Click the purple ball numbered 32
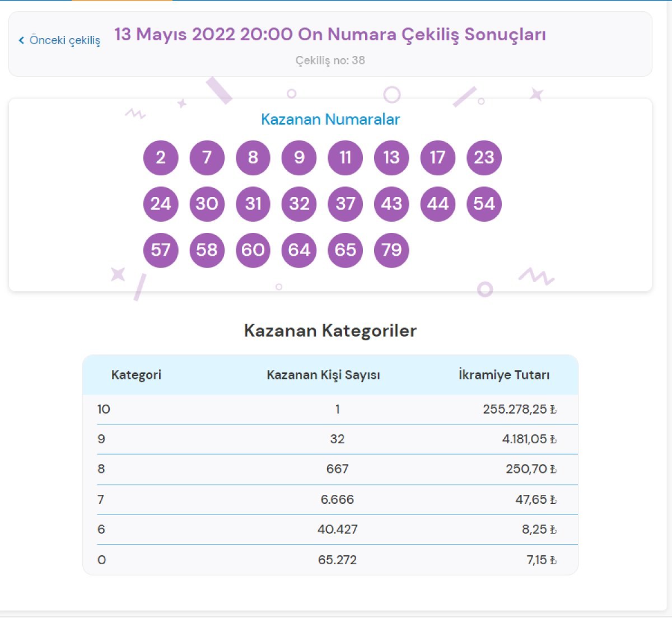This screenshot has height=618, width=672. (299, 204)
